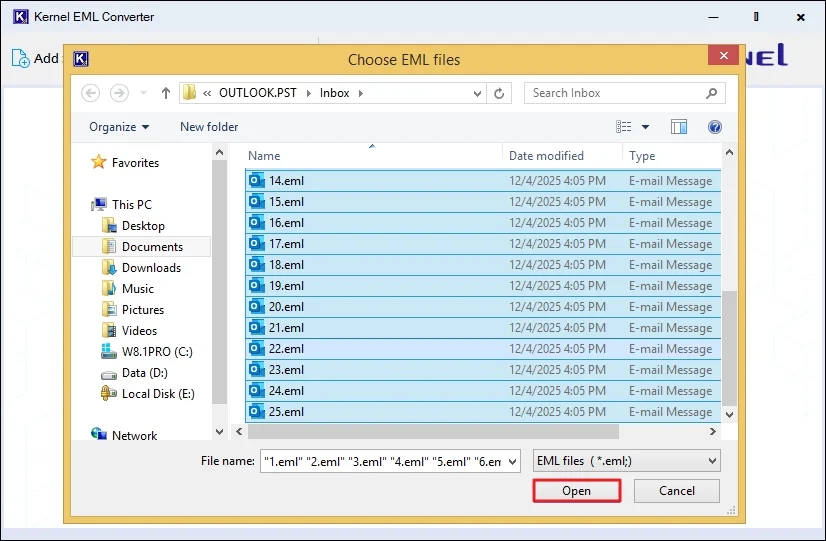The width and height of the screenshot is (826, 541).
Task: Click the Kernel logo in dialog title bar
Action: click(x=81, y=59)
